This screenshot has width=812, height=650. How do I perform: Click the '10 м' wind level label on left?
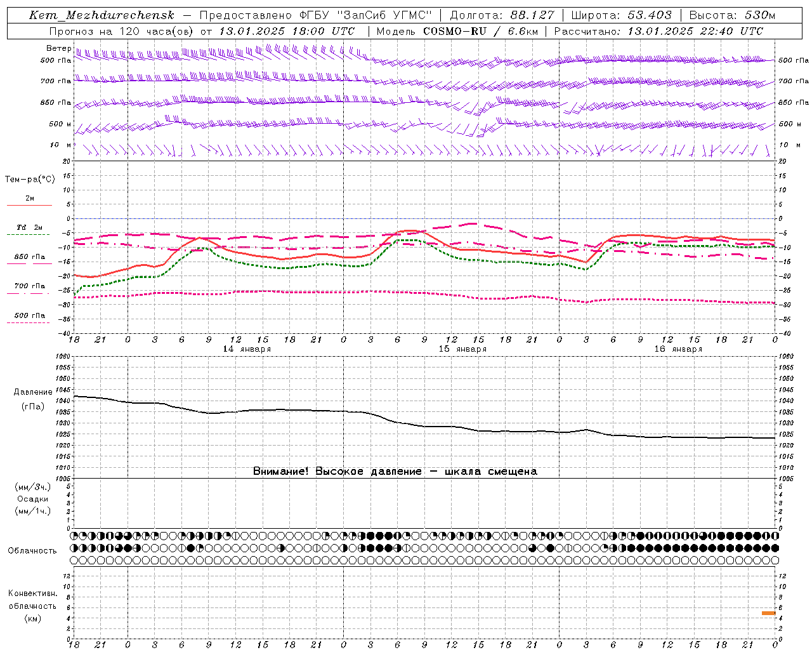tap(60, 145)
